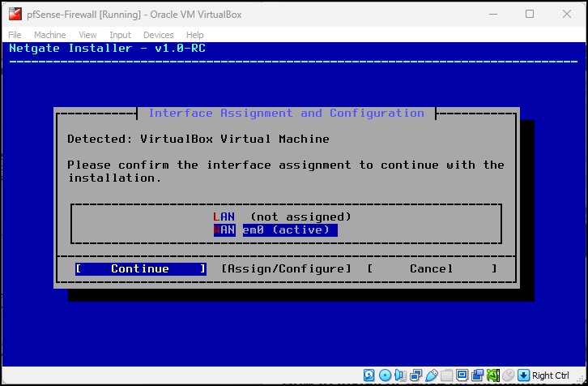Click the Assign/Configure button
The width and height of the screenshot is (588, 386).
click(x=287, y=269)
